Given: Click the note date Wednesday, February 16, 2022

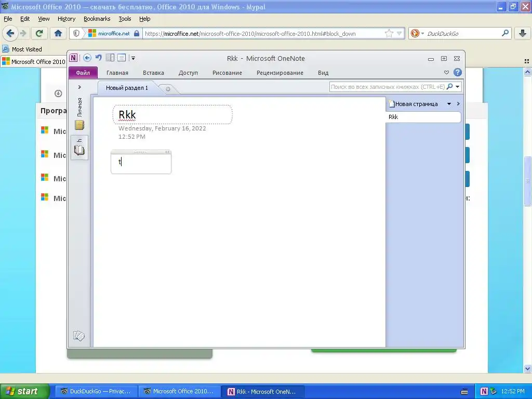Looking at the screenshot, I should coord(162,128).
